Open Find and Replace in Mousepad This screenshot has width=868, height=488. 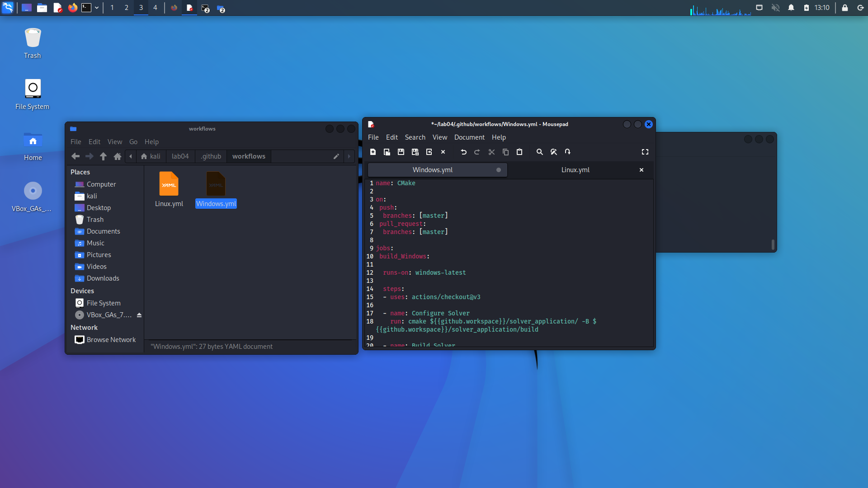553,152
